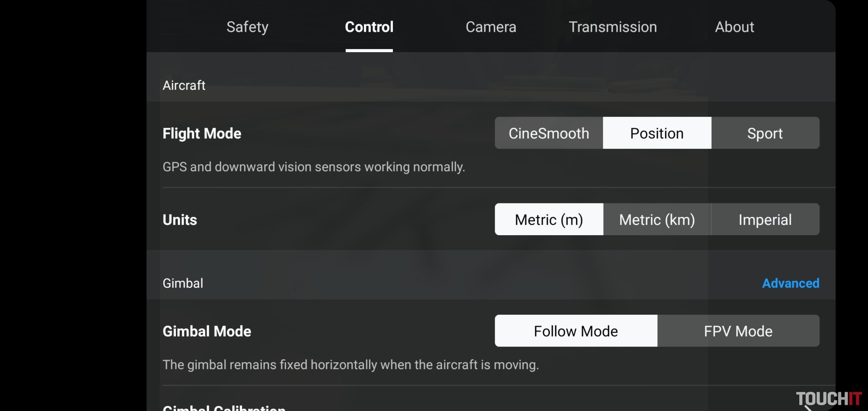Tap the Aircraft section header
The height and width of the screenshot is (411, 868).
coord(184,86)
